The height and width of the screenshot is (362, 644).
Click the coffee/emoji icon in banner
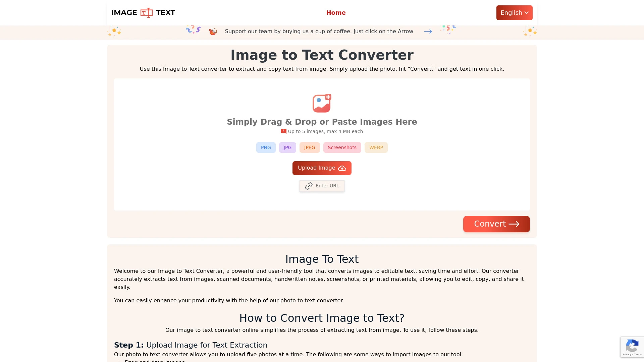tap(213, 32)
